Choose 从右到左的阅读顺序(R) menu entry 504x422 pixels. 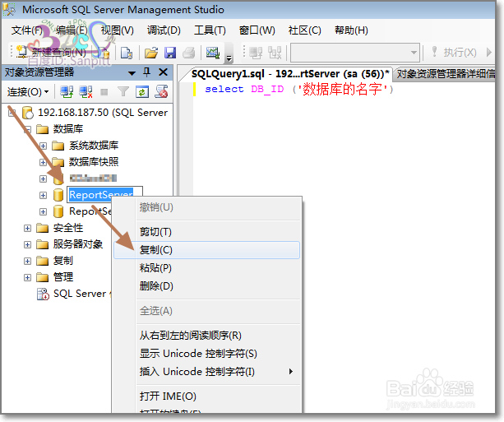[206, 336]
